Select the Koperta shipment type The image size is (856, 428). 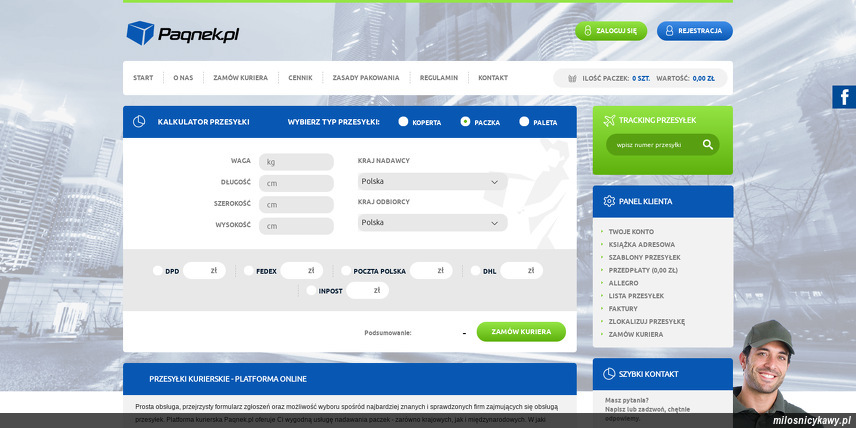click(x=403, y=122)
